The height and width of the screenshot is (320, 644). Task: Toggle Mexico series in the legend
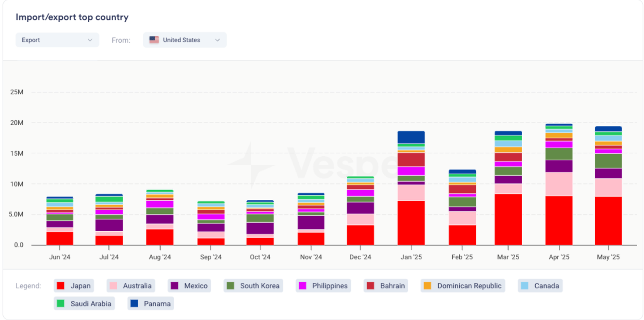point(190,286)
